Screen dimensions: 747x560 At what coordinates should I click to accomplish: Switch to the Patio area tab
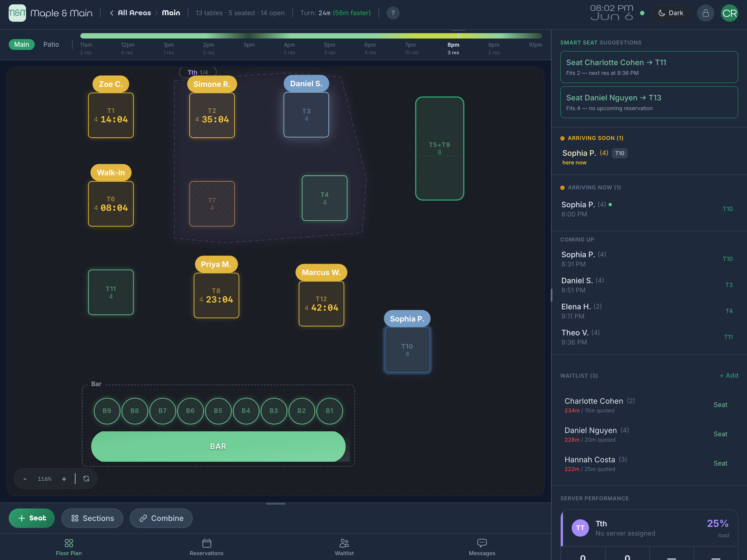pyautogui.click(x=51, y=44)
